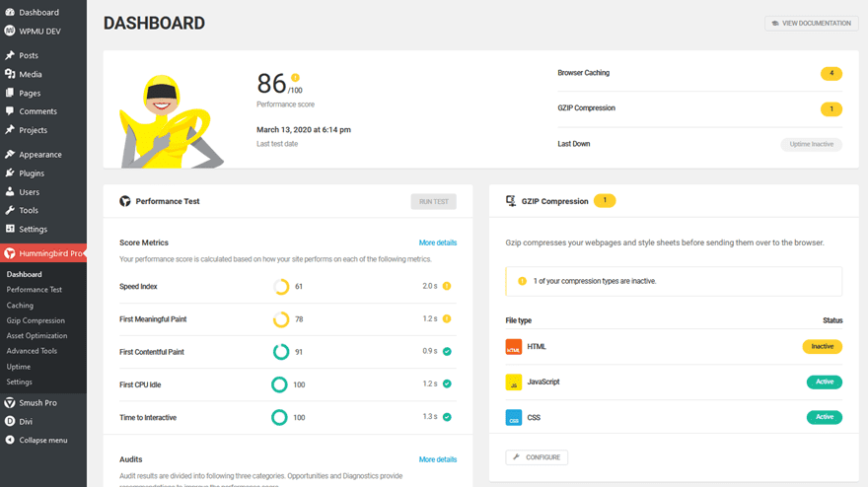Click the Plugins icon in sidebar

pyautogui.click(x=10, y=173)
